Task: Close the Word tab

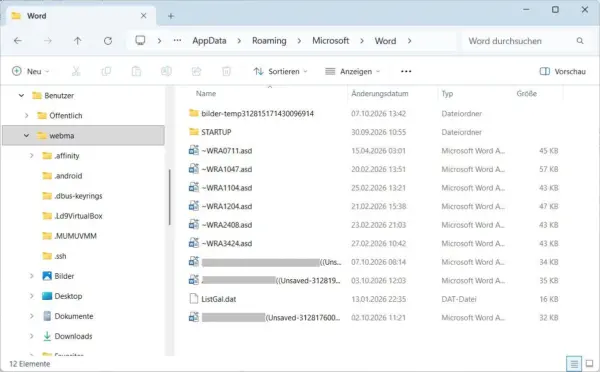Action: click(x=143, y=16)
